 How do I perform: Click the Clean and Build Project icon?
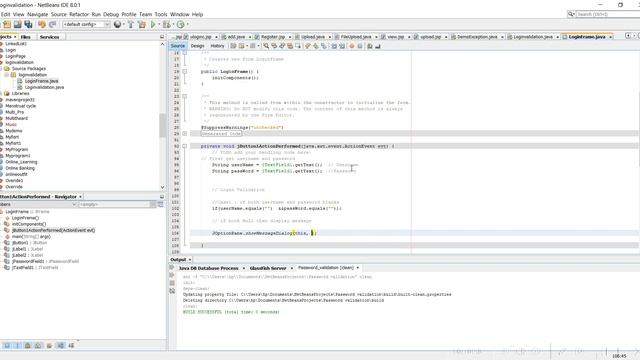pos(142,24)
